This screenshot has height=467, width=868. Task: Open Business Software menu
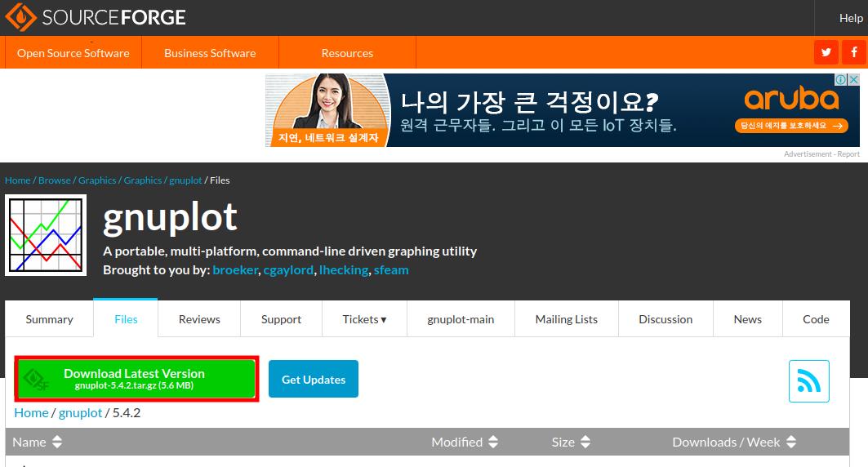[210, 53]
